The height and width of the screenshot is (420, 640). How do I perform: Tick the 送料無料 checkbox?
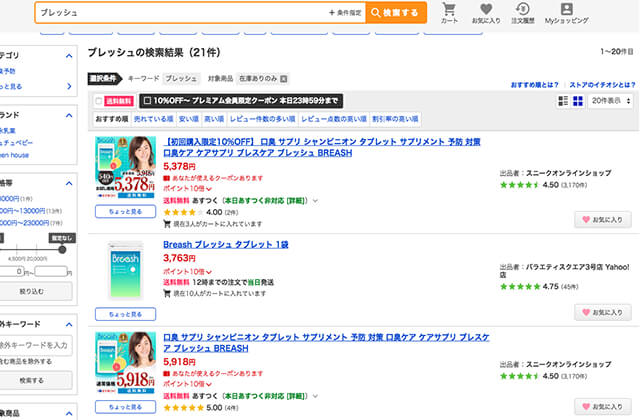click(x=98, y=101)
